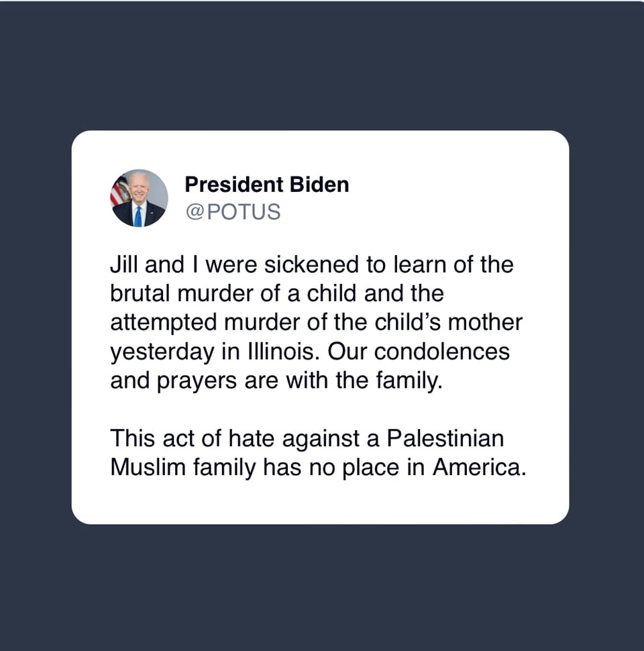Click the American flag in the avatar
Image resolution: width=644 pixels, height=651 pixels.
[120, 191]
